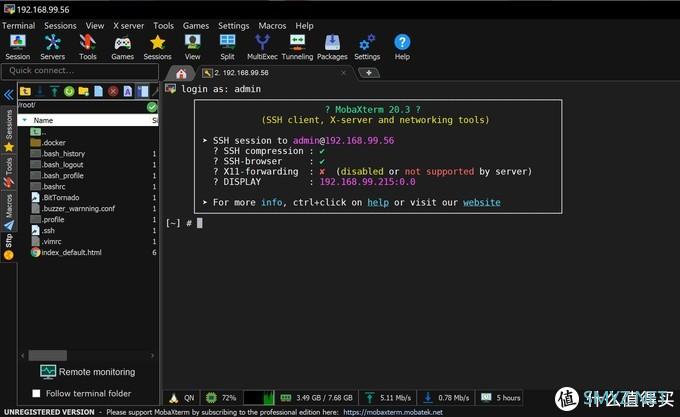Create a new folder in SFTP browser
Screen dimensions: 680x417
pos(84,91)
